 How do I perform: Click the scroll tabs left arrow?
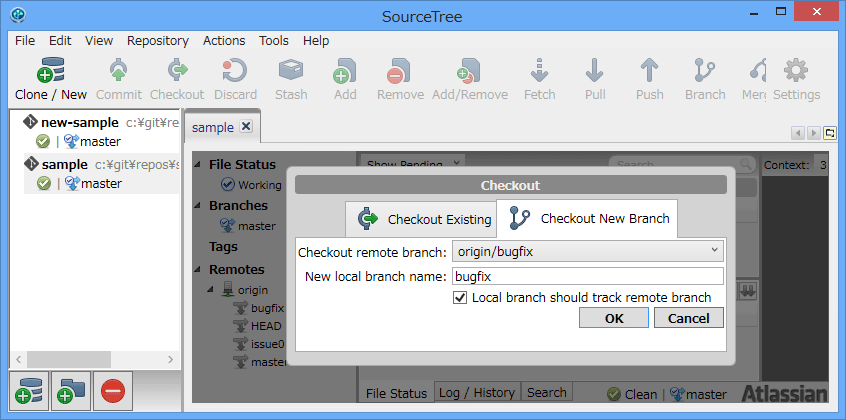797,132
